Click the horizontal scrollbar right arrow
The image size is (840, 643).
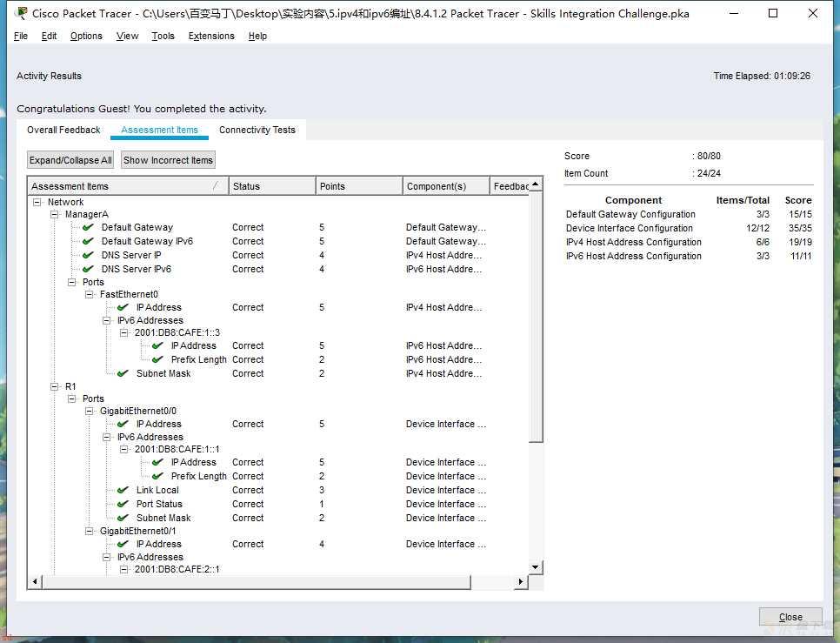(521, 582)
